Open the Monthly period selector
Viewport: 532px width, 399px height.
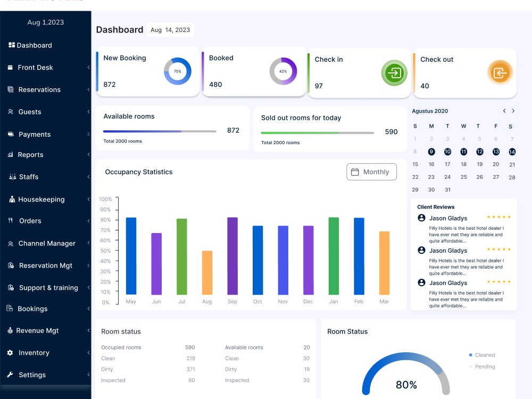(x=371, y=172)
